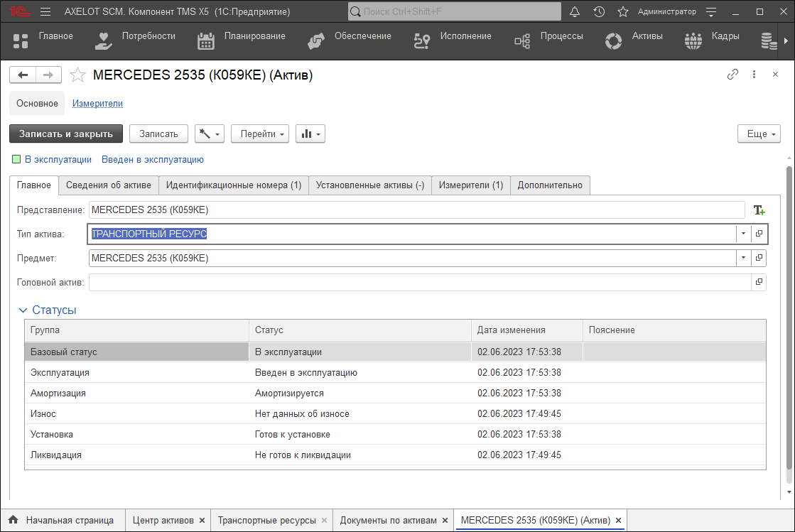Switch to Центр активов bottom tab
Viewport: 795px width, 532px height.
[x=163, y=521]
